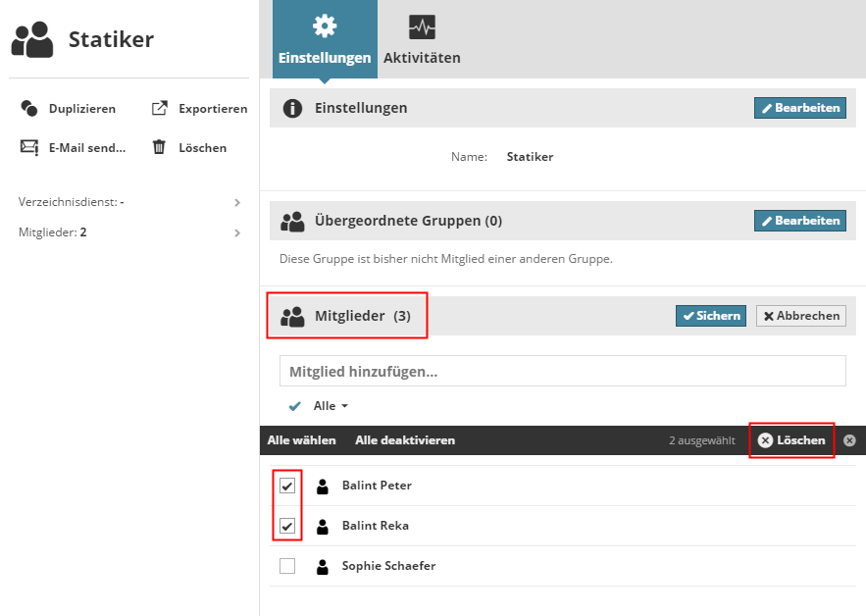Focus the Mitglied hinzufügen input field
866x616 pixels.
point(562,371)
